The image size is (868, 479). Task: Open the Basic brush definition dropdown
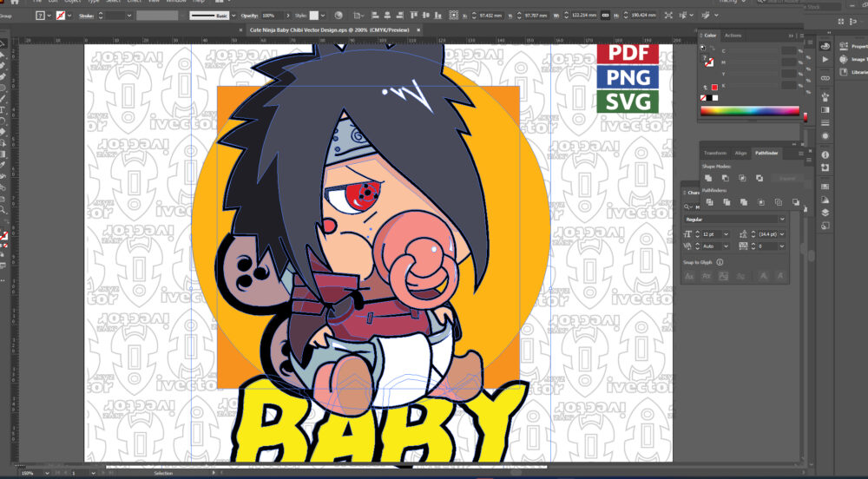coord(233,16)
